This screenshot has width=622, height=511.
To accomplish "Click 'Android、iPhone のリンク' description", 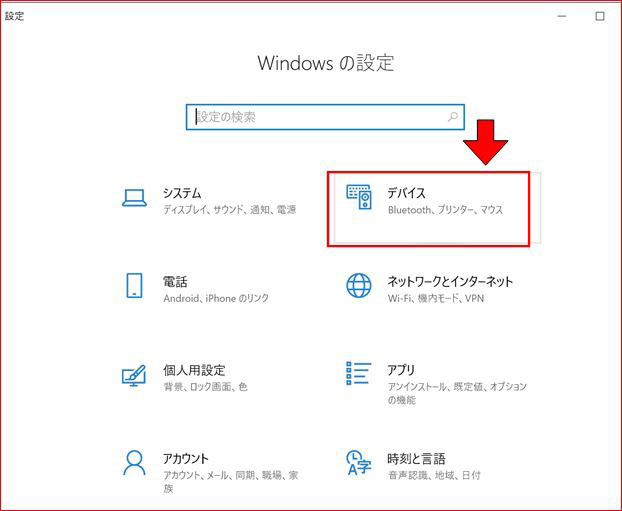I will tap(216, 298).
